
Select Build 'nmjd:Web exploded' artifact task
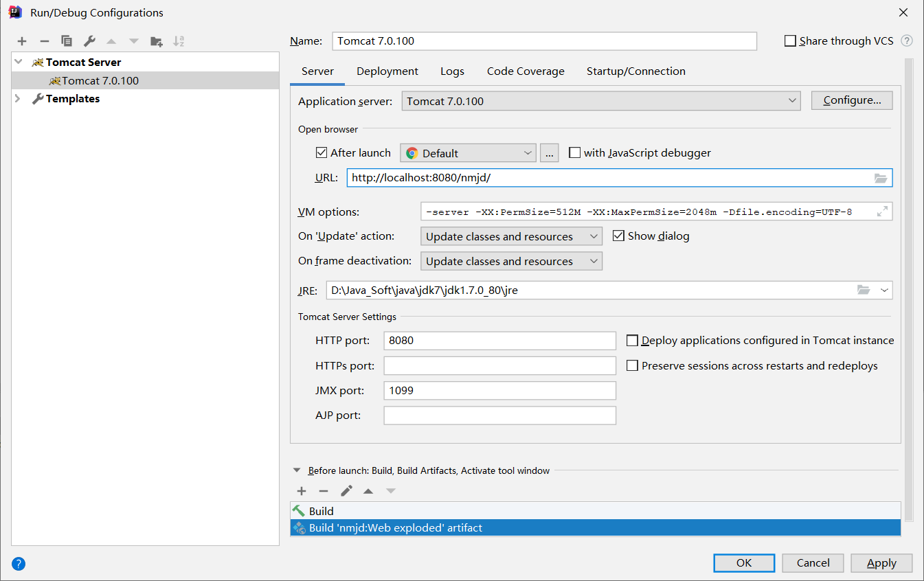(x=595, y=528)
